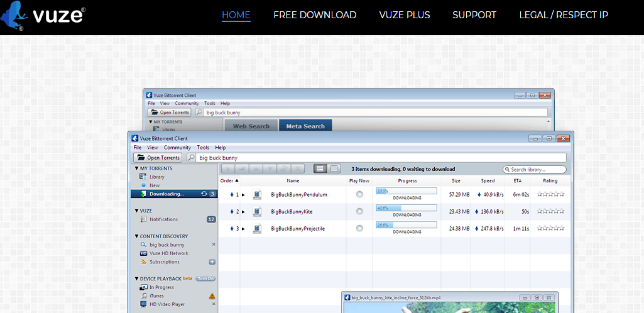Click the Start torrent toolbar icon
The width and height of the screenshot is (644, 313).
tap(228, 168)
